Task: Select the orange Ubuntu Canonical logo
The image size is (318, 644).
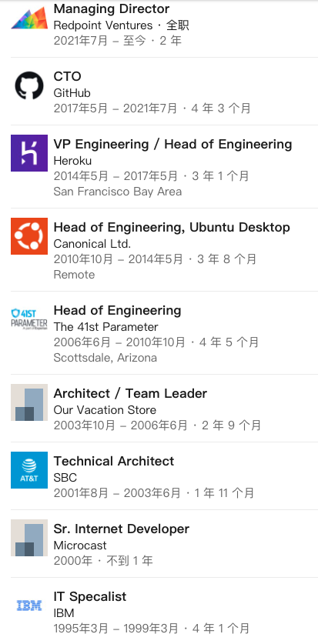Action: (x=29, y=236)
